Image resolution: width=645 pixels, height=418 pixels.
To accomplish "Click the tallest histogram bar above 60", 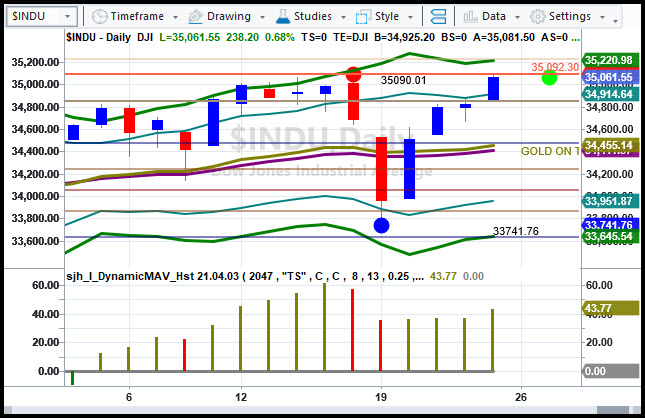I will coord(325,327).
